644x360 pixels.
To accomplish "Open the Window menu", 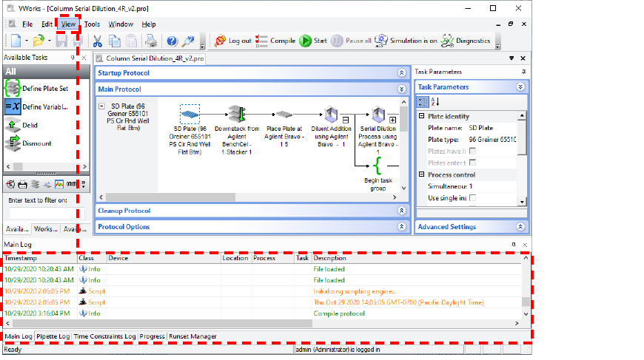I will click(121, 24).
